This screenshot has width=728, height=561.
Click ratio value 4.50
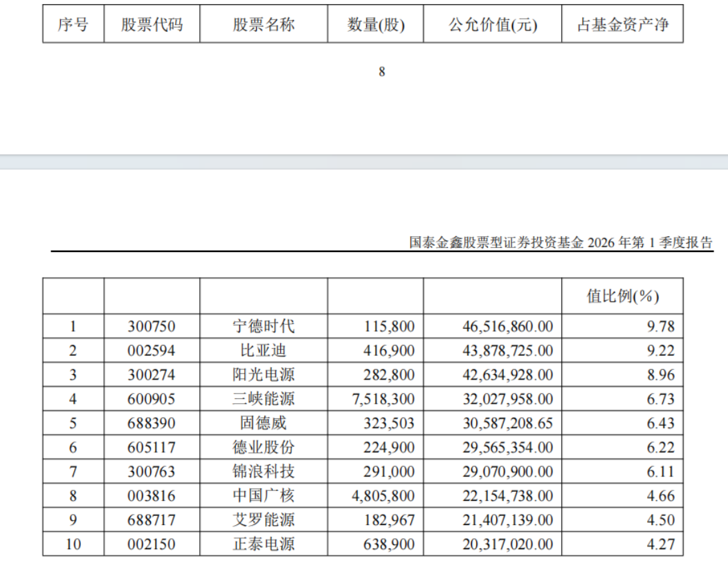661,519
